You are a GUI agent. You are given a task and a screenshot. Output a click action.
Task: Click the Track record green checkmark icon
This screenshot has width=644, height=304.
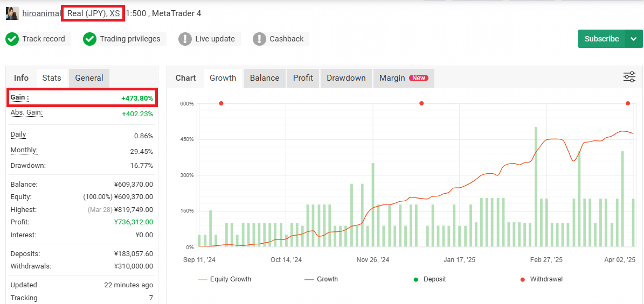(x=12, y=39)
